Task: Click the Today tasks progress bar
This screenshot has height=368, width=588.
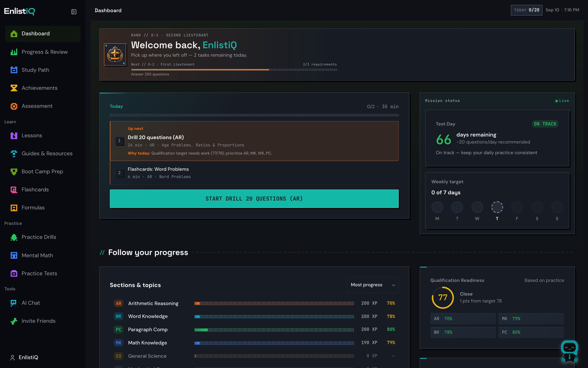Action: coord(254,115)
